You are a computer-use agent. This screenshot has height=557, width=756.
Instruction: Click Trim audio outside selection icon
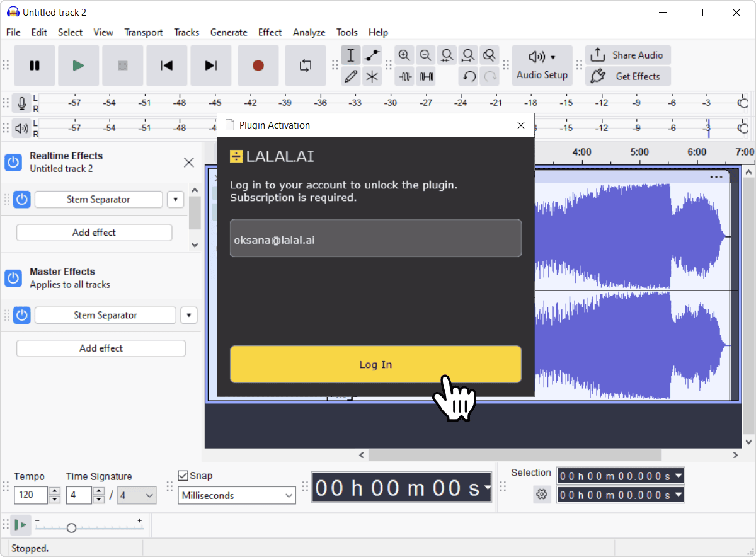click(x=405, y=76)
